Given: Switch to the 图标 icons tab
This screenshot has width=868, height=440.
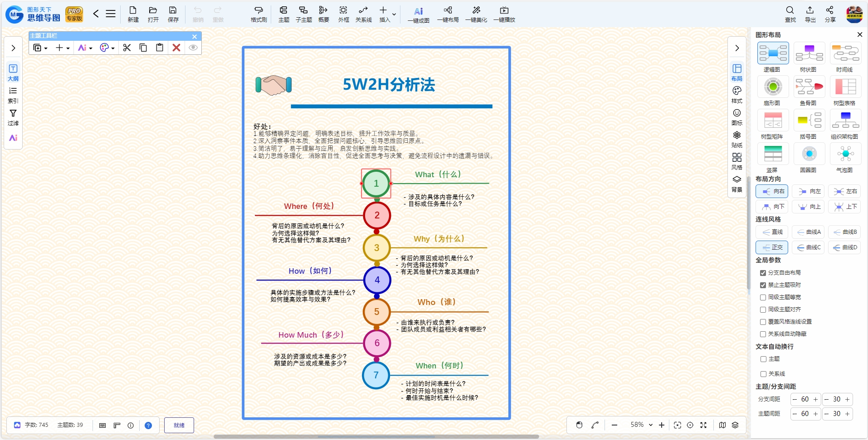Looking at the screenshot, I should (737, 117).
